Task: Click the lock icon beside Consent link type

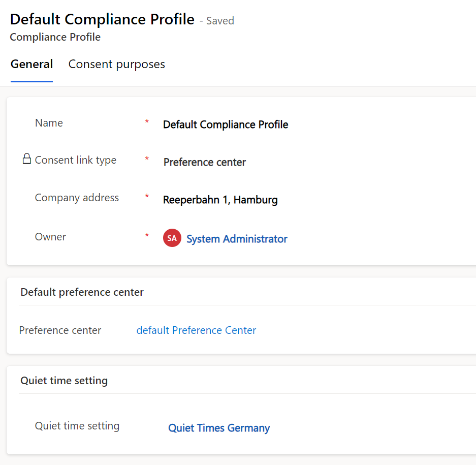Action: tap(26, 159)
